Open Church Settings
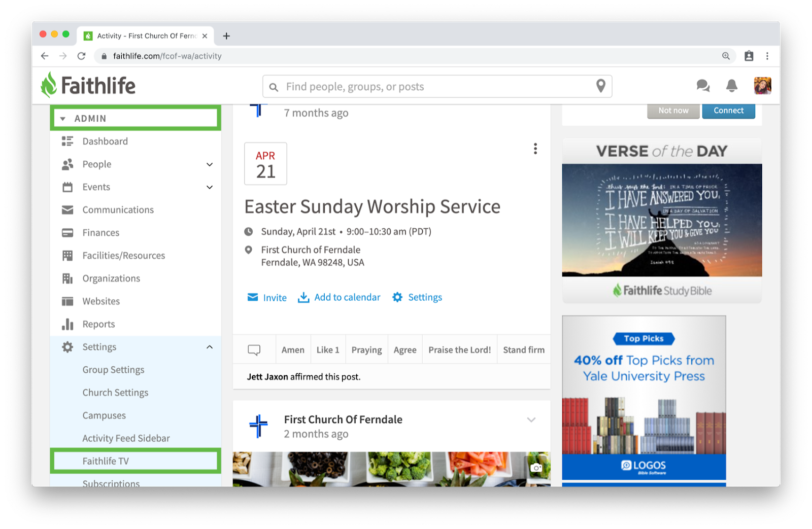The width and height of the screenshot is (812, 529). pos(115,393)
